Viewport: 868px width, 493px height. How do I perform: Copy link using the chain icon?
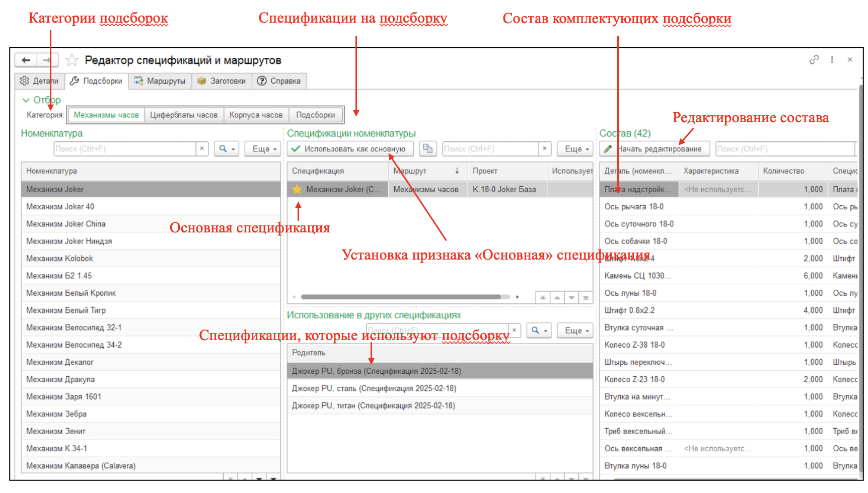814,59
